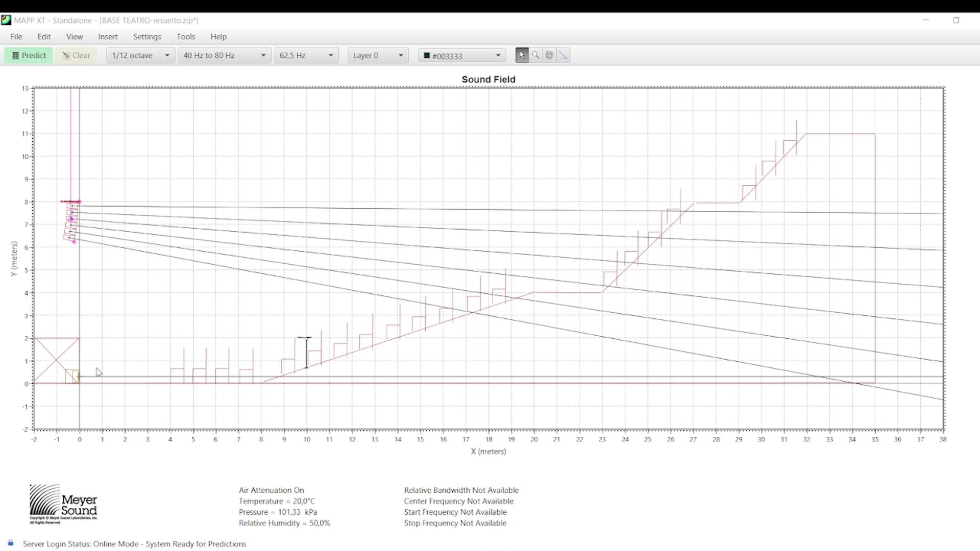
Task: Open the 62,5 Hz frequency dropdown
Action: coord(306,55)
